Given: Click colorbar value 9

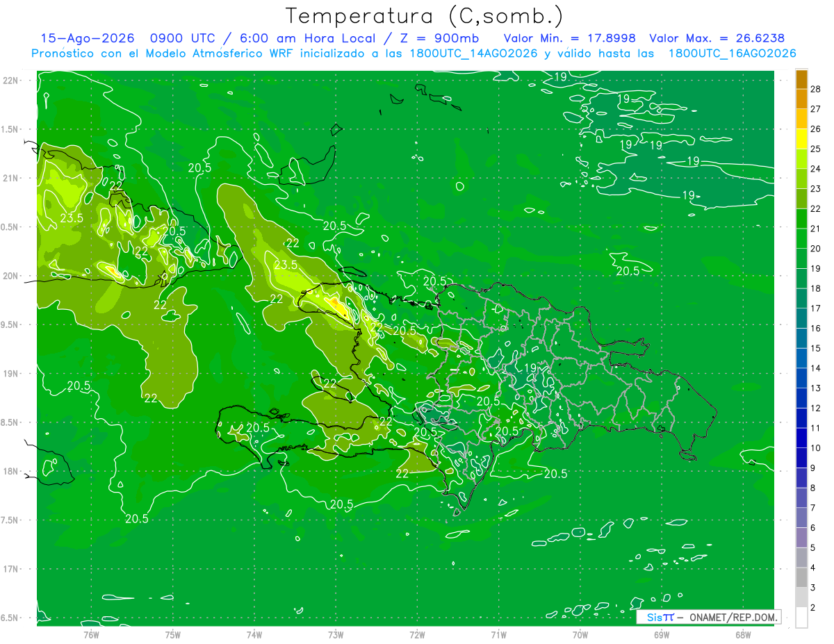Looking at the screenshot, I should point(813,468).
